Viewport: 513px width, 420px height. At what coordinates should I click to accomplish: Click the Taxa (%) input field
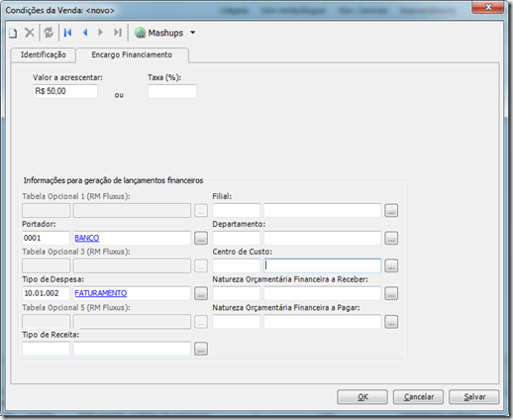click(x=172, y=91)
